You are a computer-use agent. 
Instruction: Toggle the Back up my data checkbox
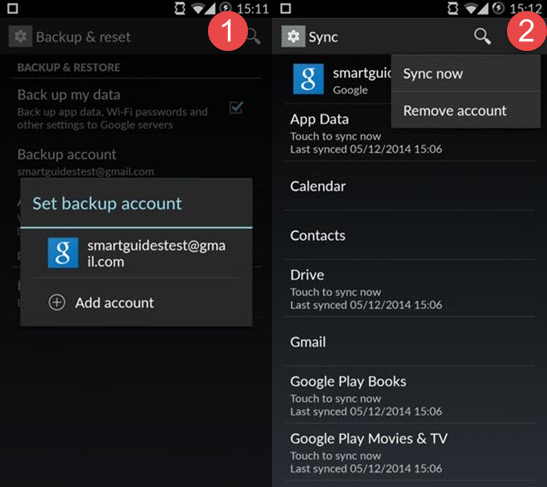[236, 107]
